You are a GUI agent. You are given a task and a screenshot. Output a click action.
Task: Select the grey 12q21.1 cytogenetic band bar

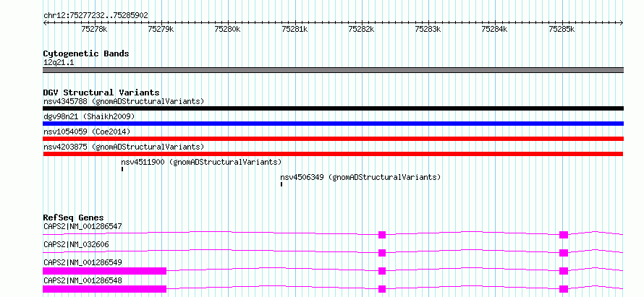tap(333, 70)
